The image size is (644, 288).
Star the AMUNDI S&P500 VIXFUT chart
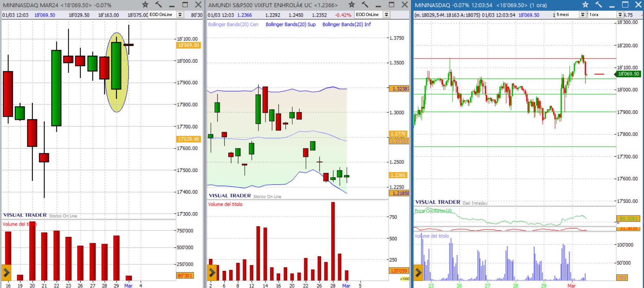(351, 5)
